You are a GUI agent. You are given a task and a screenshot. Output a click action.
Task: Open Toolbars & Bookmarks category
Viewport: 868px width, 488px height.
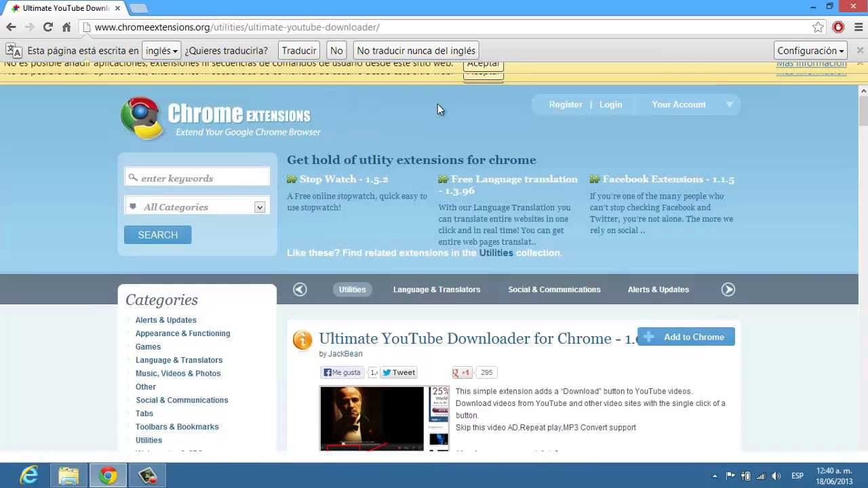pyautogui.click(x=177, y=427)
